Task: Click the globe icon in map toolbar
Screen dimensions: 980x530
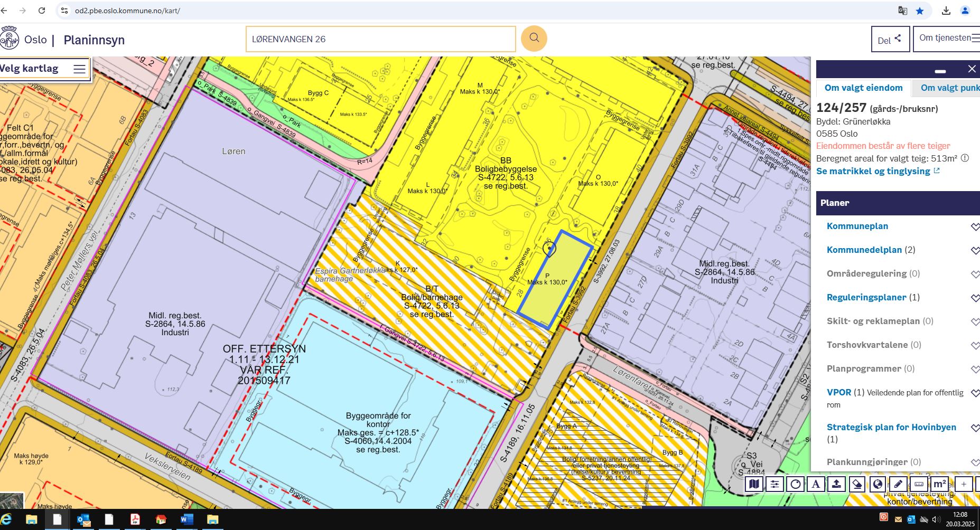Action: click(x=878, y=484)
